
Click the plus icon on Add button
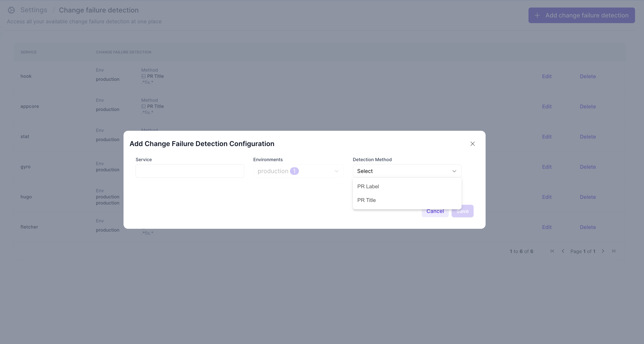click(x=537, y=16)
